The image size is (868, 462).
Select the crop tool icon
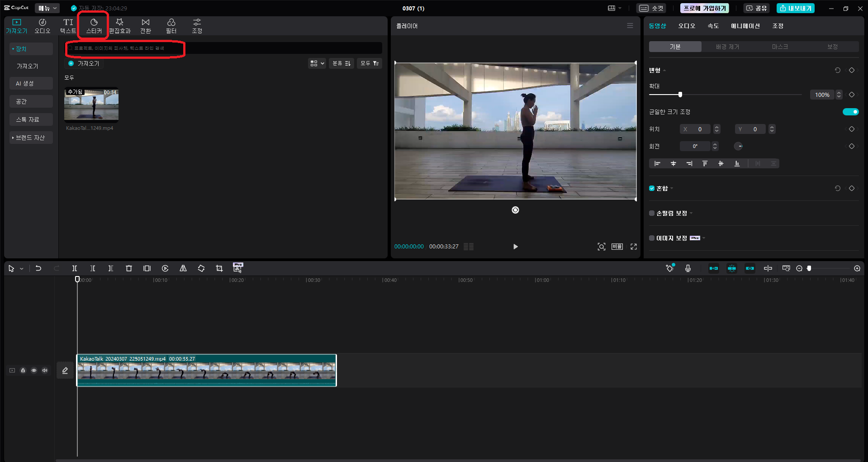pos(219,268)
